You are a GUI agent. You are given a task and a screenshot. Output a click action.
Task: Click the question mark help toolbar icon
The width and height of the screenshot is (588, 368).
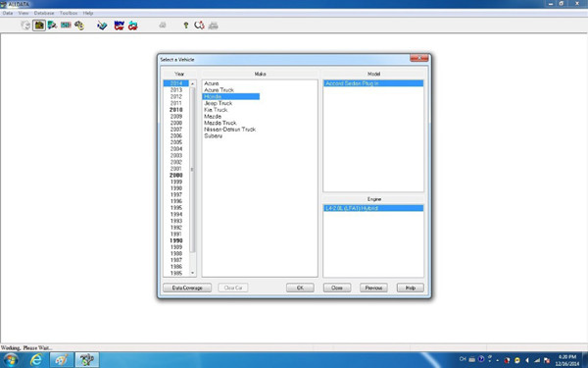[x=186, y=26]
